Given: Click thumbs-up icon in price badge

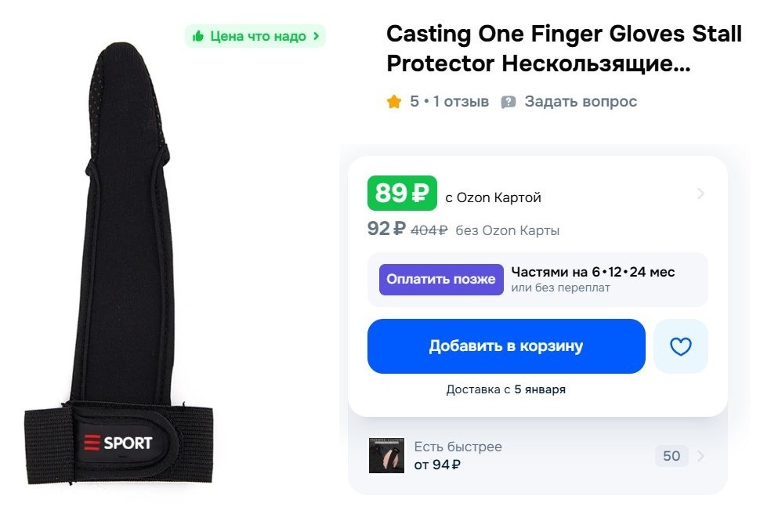Looking at the screenshot, I should point(198,36).
